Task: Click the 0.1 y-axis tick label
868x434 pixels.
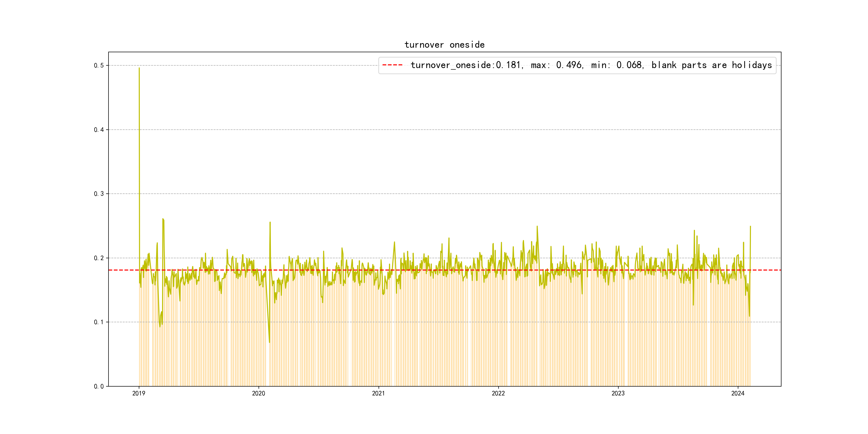Action: (99, 322)
